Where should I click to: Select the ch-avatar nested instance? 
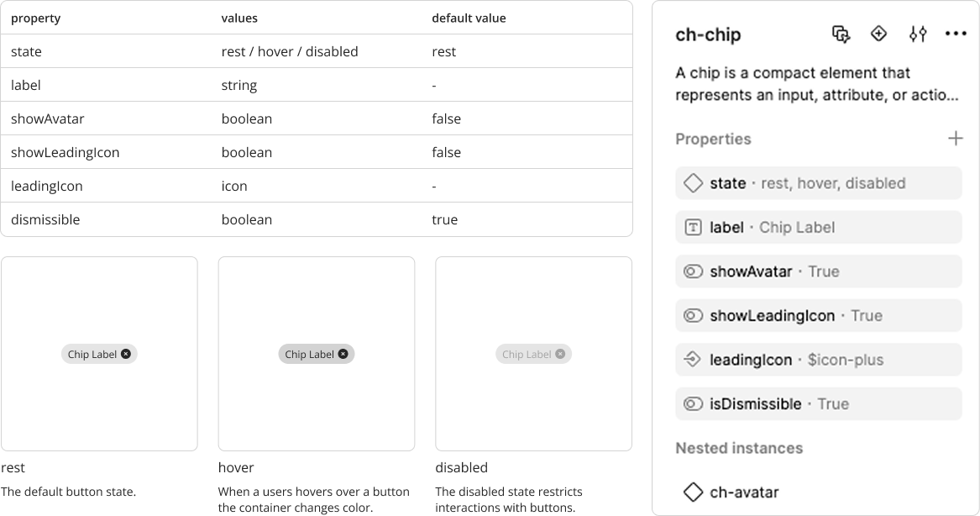(744, 492)
